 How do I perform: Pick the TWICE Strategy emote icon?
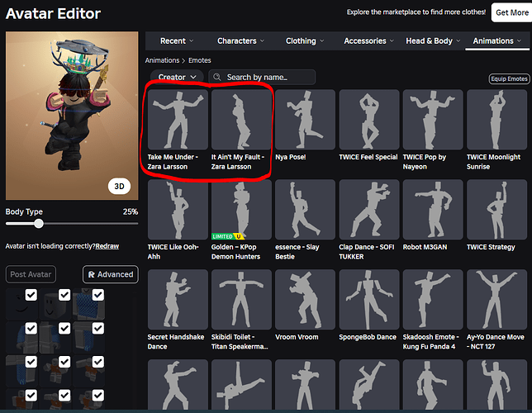click(496, 209)
